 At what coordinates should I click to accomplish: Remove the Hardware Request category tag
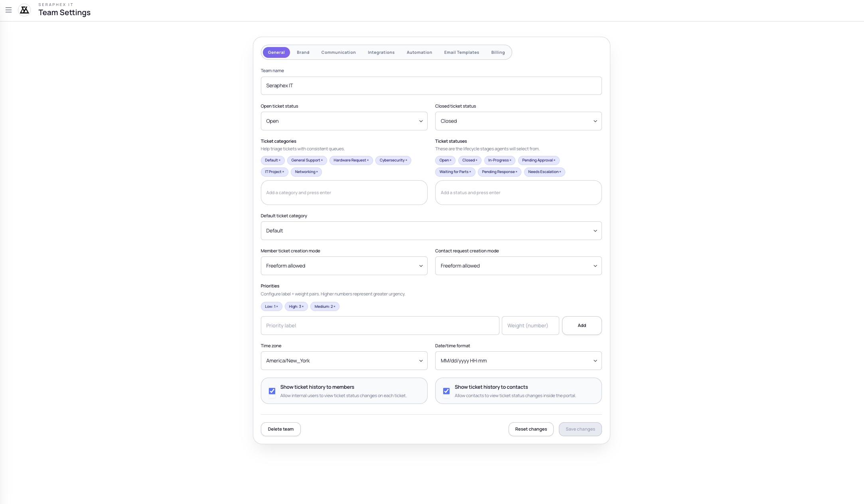click(368, 160)
